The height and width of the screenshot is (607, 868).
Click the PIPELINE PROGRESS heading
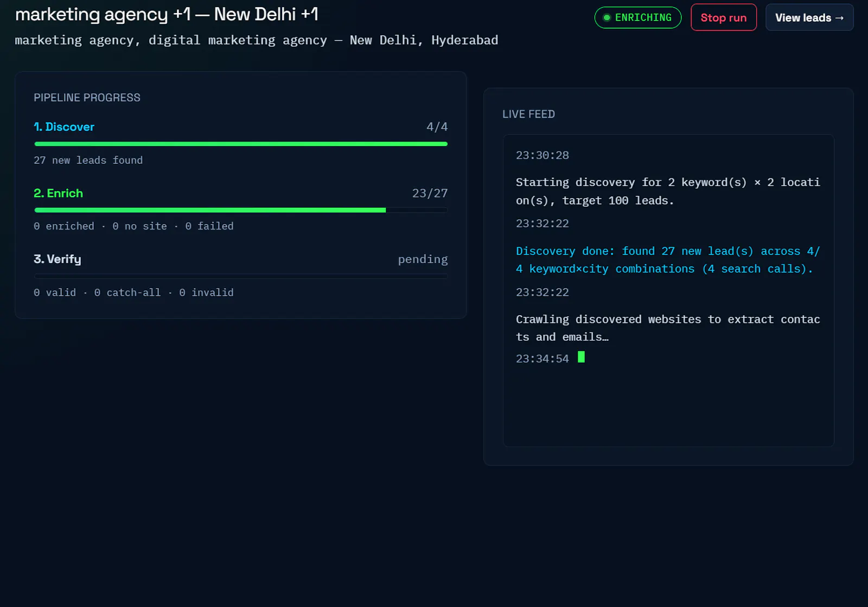pyautogui.click(x=87, y=98)
